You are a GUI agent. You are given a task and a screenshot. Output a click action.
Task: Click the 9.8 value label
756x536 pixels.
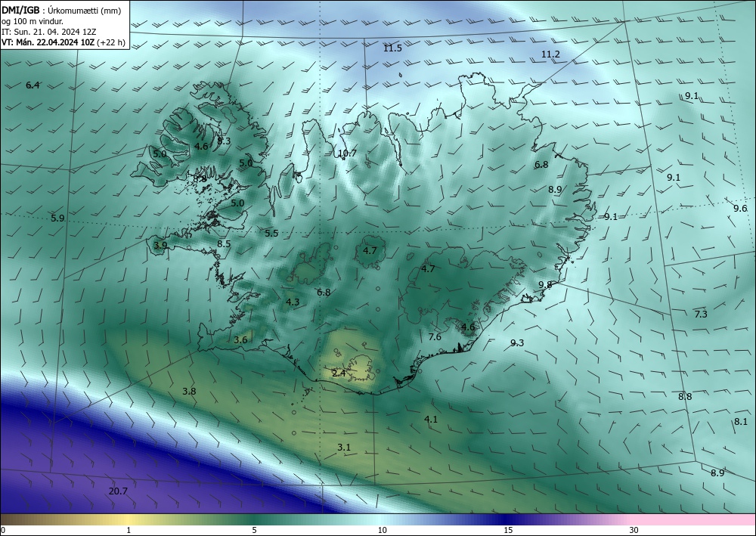point(545,285)
